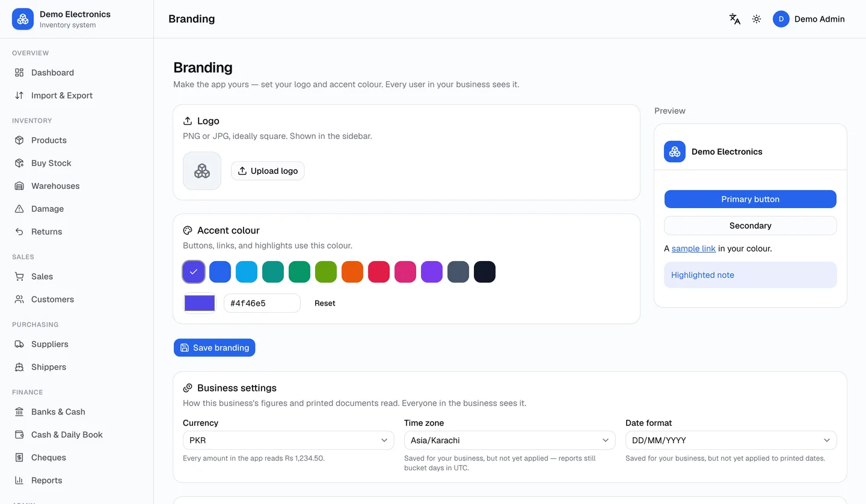Viewport: 866px width, 504px height.
Task: Click the Highlighted note in Preview
Action: [x=750, y=275]
